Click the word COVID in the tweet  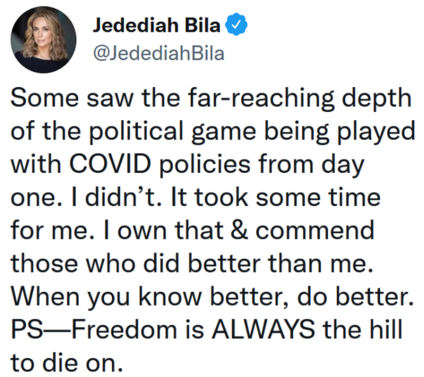[x=110, y=164]
